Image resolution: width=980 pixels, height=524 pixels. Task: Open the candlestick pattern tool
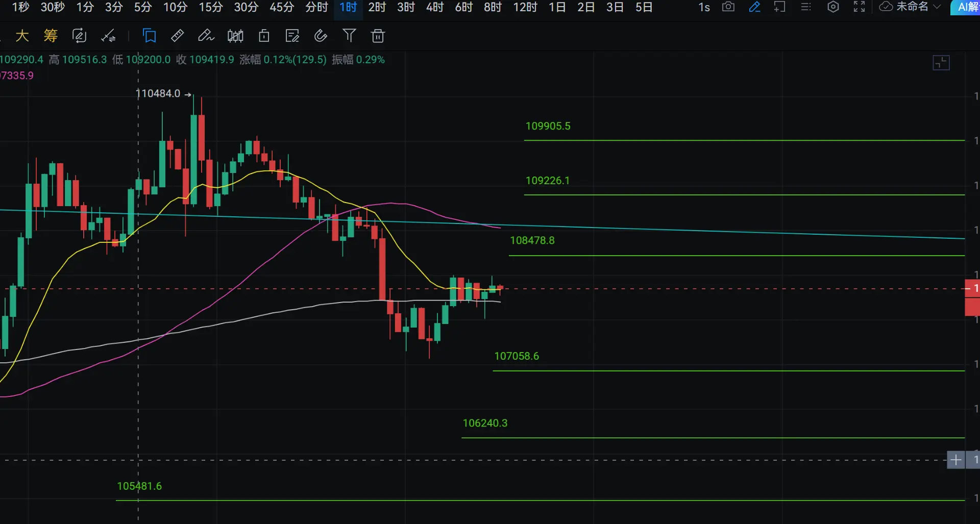[235, 36]
